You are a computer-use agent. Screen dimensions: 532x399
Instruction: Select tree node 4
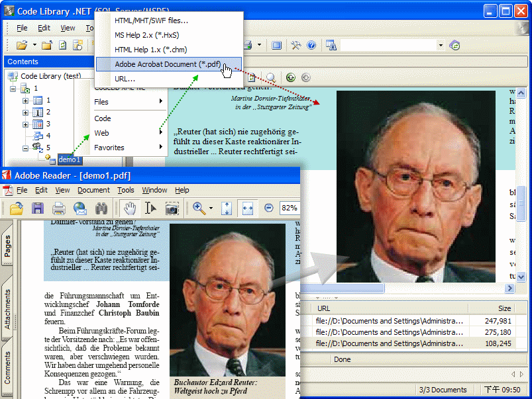click(x=48, y=136)
